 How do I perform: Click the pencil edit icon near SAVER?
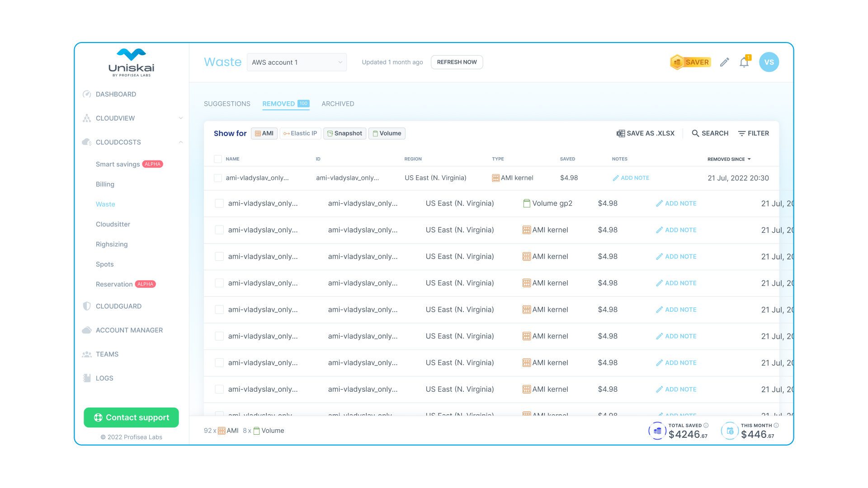point(724,62)
